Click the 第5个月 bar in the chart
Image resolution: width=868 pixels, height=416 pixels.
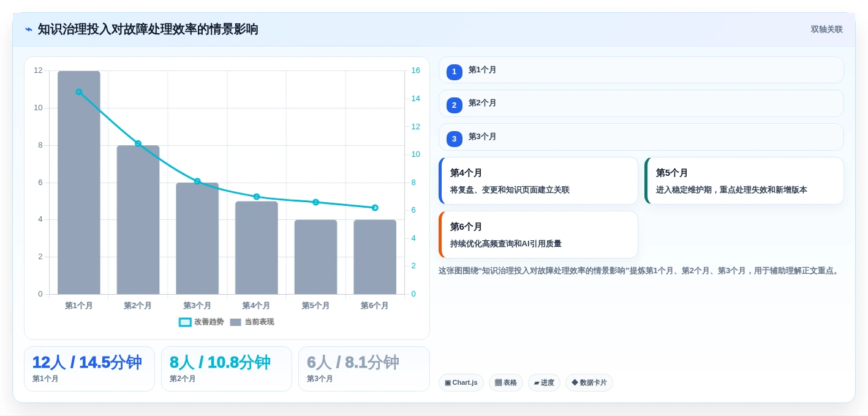[315, 257]
